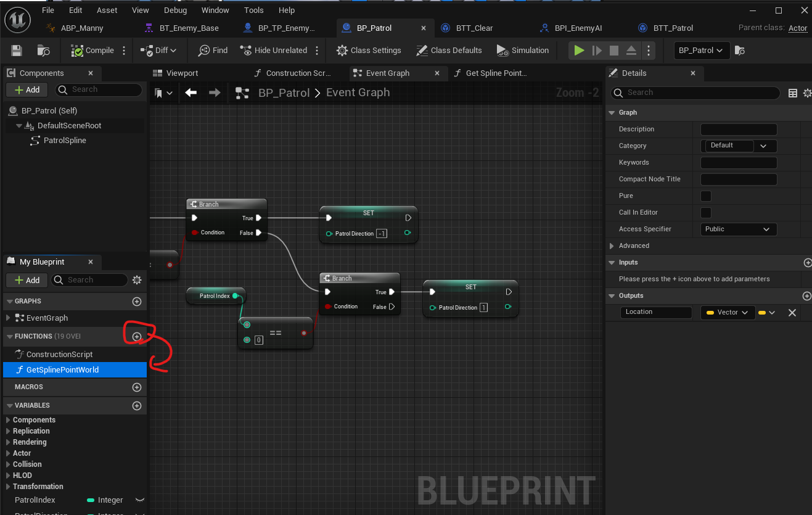The image size is (812, 515).
Task: Click the green Play button
Action: (579, 51)
